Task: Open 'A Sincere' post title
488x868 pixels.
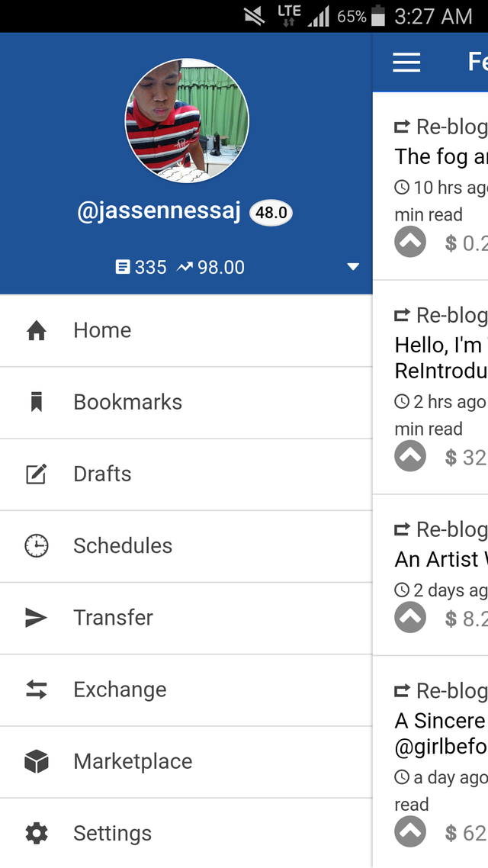Action: [x=440, y=721]
